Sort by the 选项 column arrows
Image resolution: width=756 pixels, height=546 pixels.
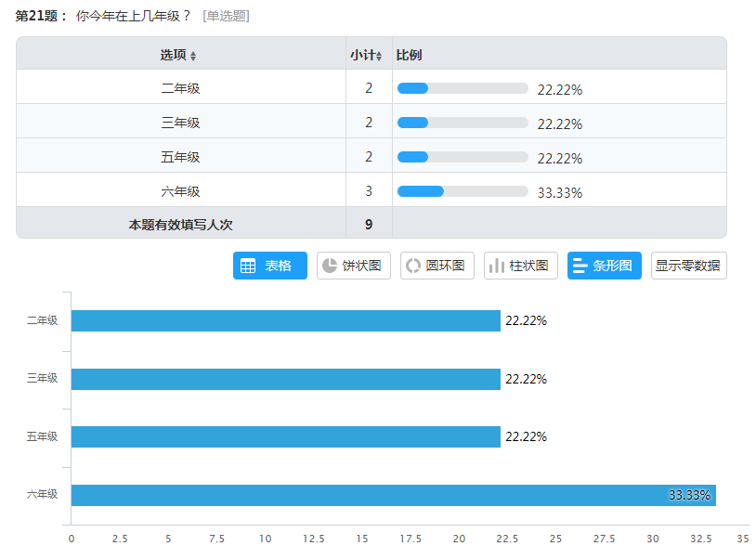pos(193,56)
